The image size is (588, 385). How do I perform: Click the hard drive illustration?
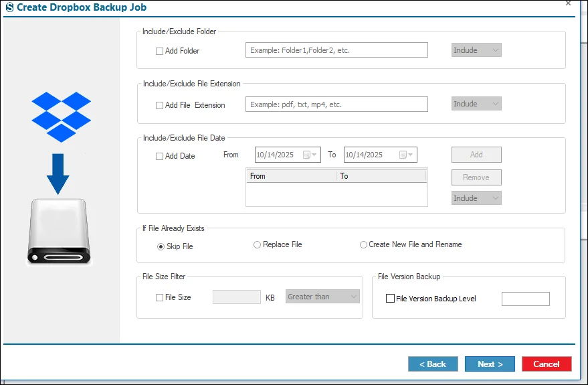point(59,232)
